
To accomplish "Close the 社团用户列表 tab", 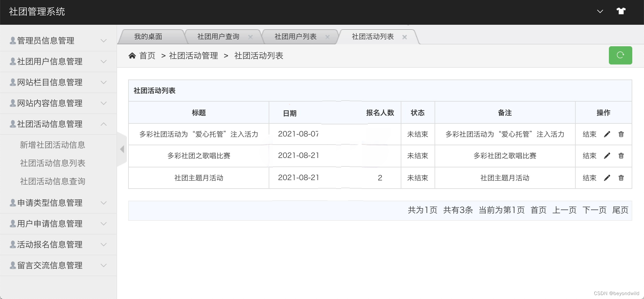I will click(x=328, y=36).
